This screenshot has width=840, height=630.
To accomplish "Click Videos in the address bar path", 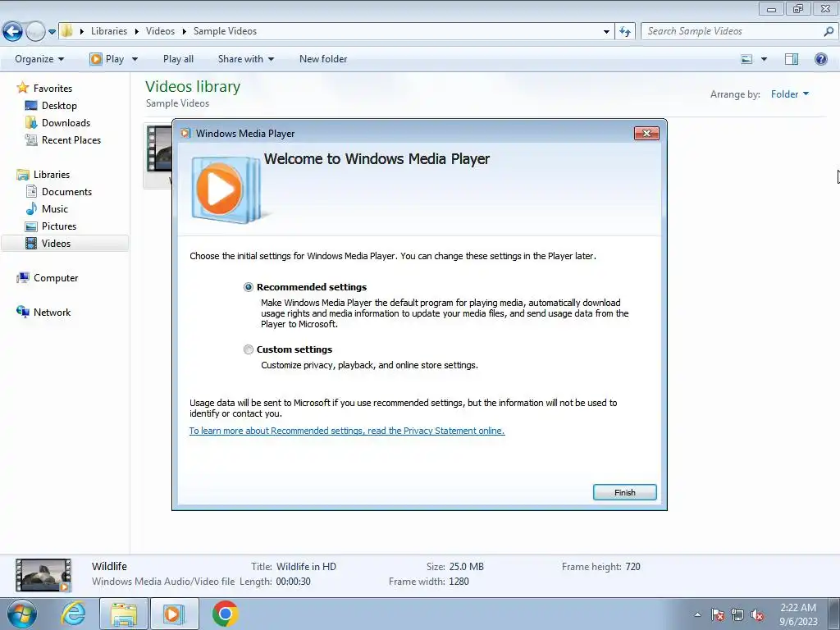I will pyautogui.click(x=160, y=31).
